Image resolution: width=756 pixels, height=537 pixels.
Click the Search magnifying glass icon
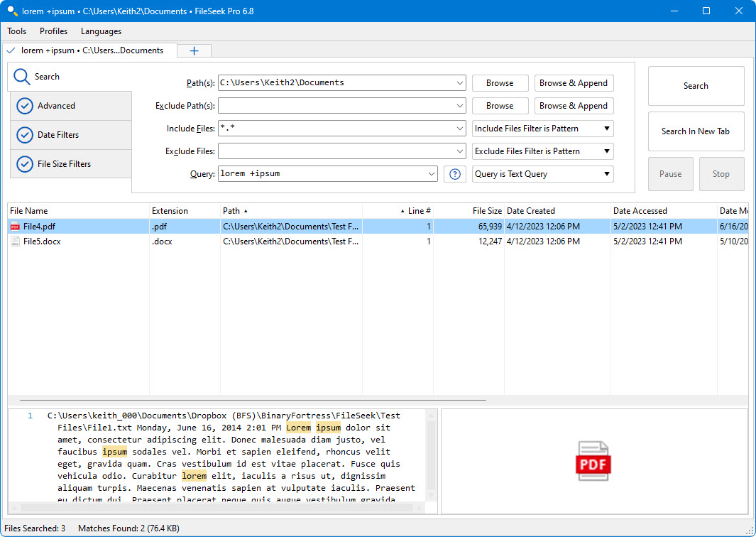22,77
